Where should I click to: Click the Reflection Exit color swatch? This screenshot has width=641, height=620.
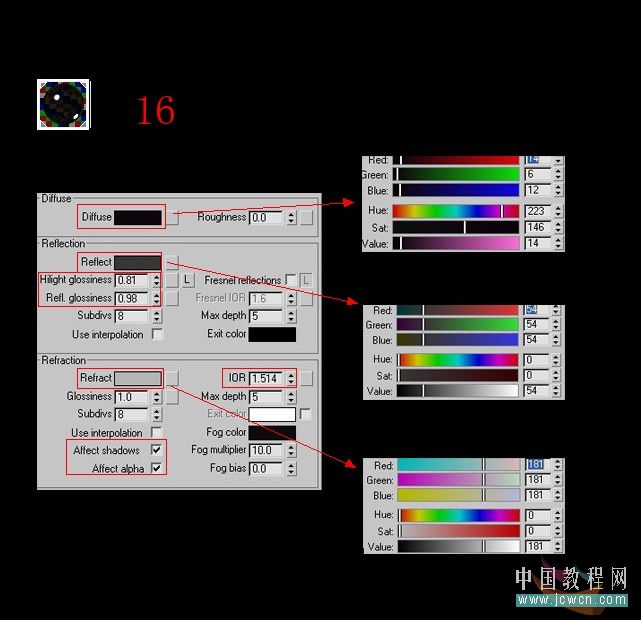coord(272,334)
